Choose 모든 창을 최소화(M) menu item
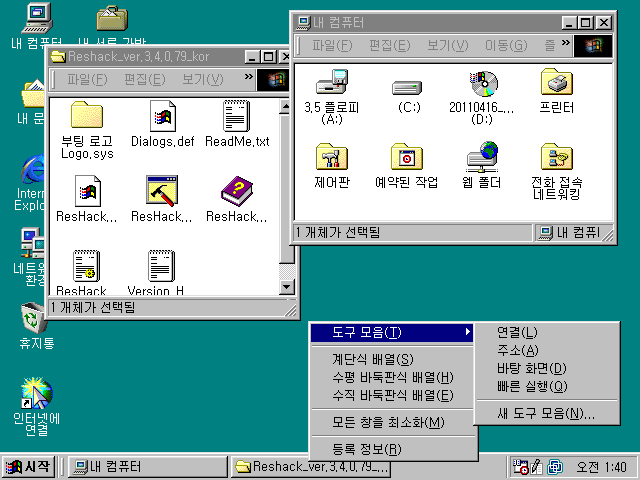Screen dimensions: 640x480 point(392,422)
